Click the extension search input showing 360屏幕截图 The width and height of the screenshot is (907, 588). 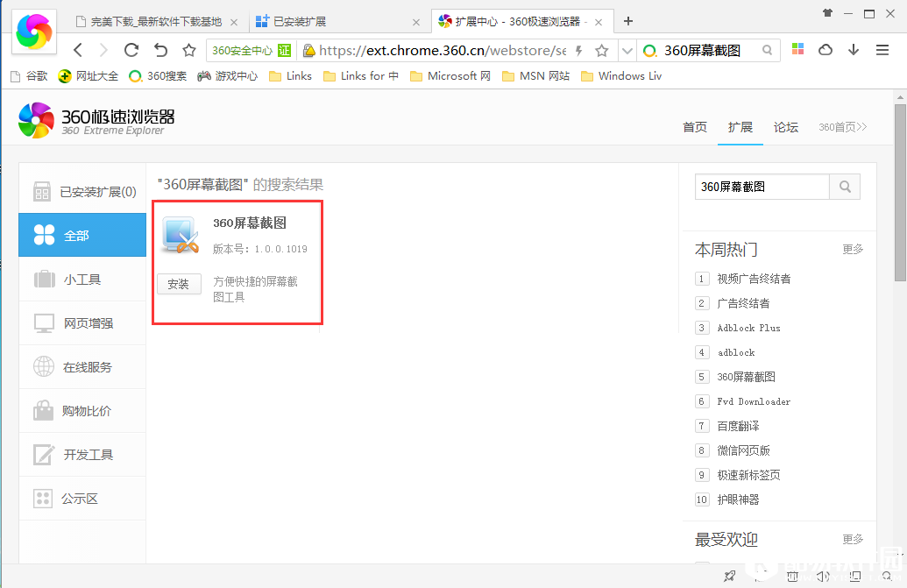pos(762,187)
